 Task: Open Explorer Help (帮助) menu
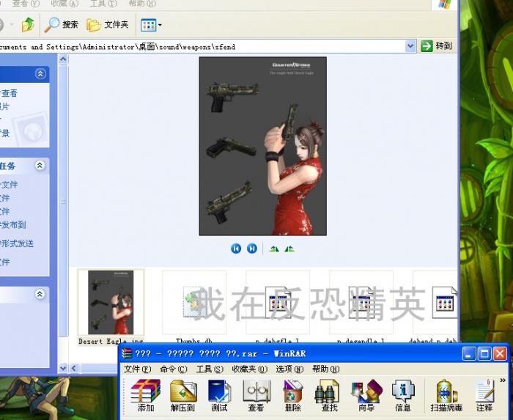[x=142, y=3]
